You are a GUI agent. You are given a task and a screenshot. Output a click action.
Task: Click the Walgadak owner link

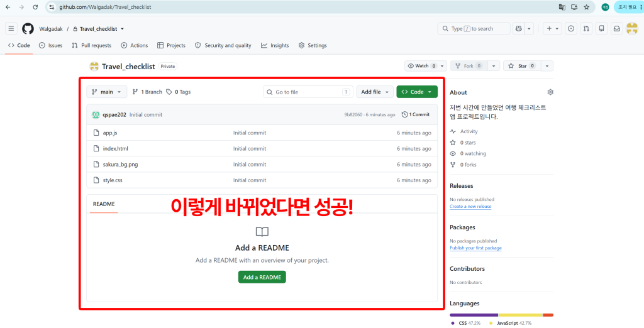tap(51, 29)
